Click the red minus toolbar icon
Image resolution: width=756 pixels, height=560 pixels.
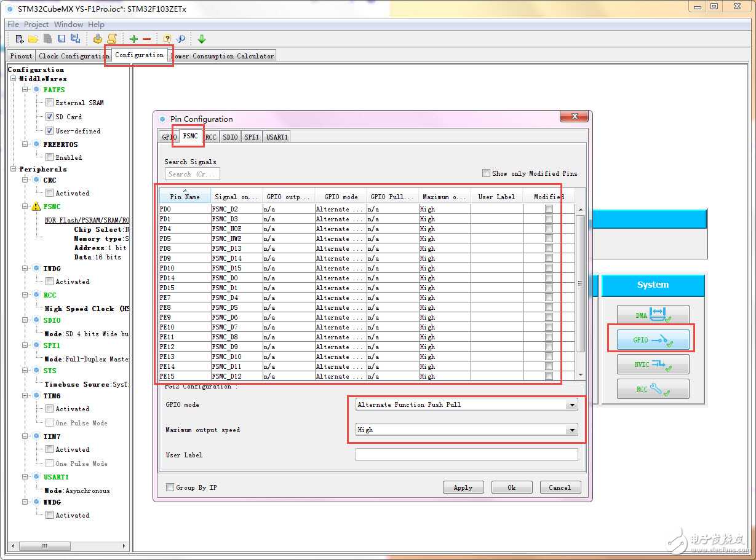click(x=146, y=39)
